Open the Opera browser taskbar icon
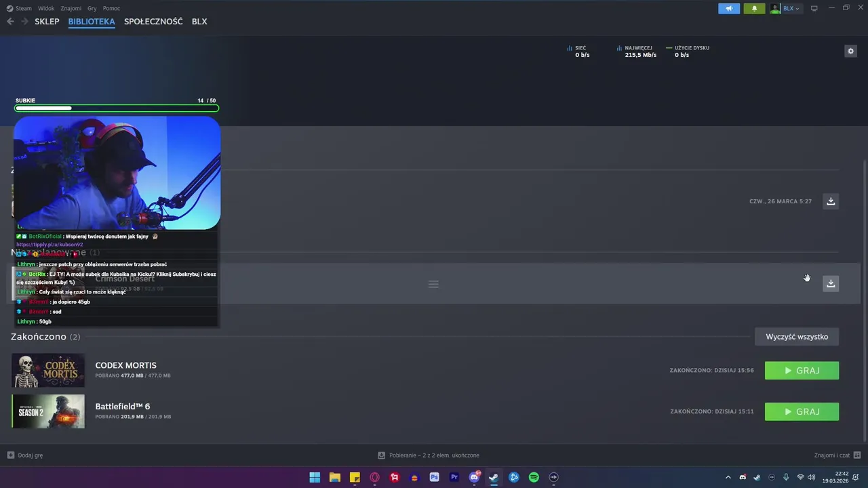868x488 pixels. coord(374,477)
